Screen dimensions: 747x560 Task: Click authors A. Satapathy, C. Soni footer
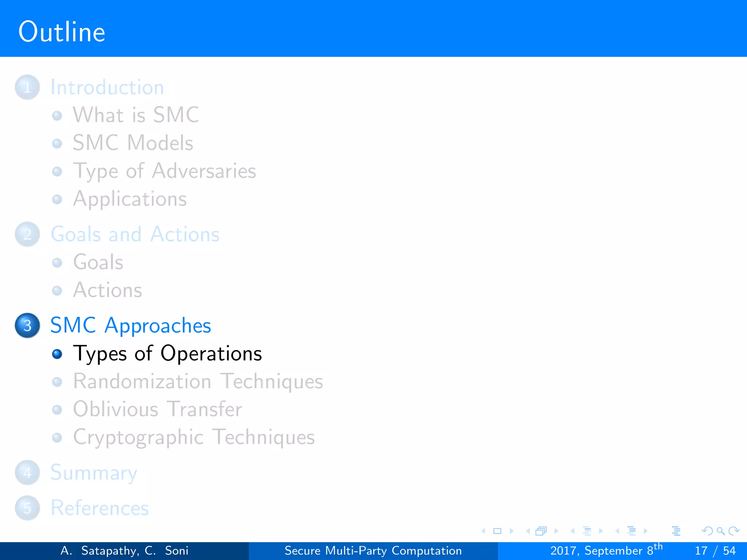[x=124, y=551]
